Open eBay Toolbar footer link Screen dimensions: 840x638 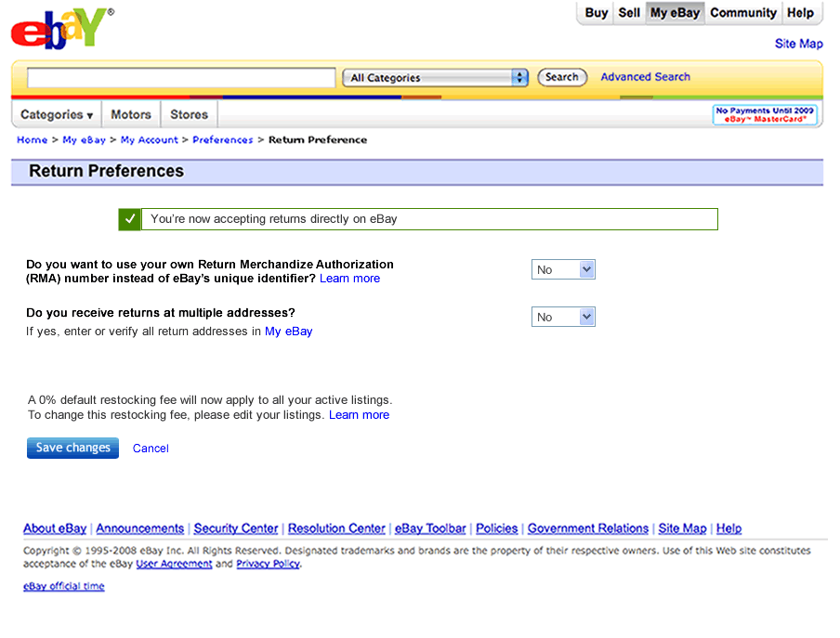pos(430,528)
